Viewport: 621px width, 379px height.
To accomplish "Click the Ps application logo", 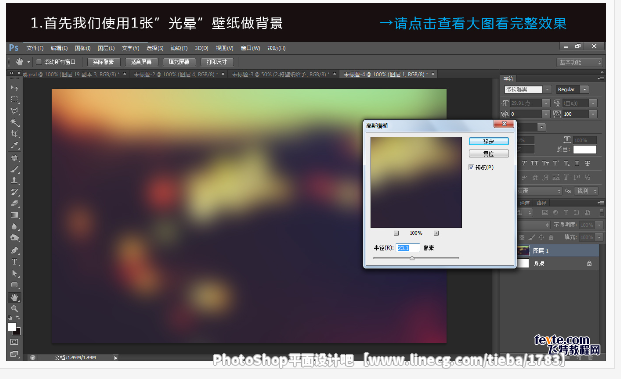I will pos(14,48).
